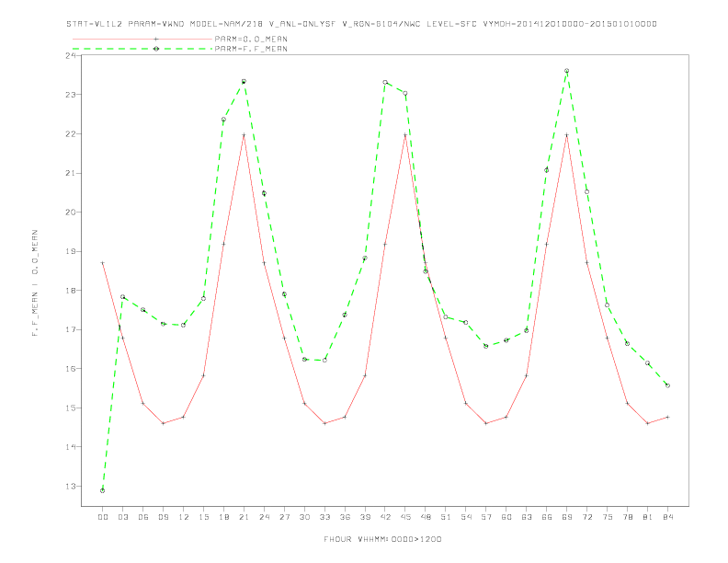Click red series peak marker at hour 21
Image resolution: width=728 pixels, height=563 pixels.
click(x=244, y=135)
